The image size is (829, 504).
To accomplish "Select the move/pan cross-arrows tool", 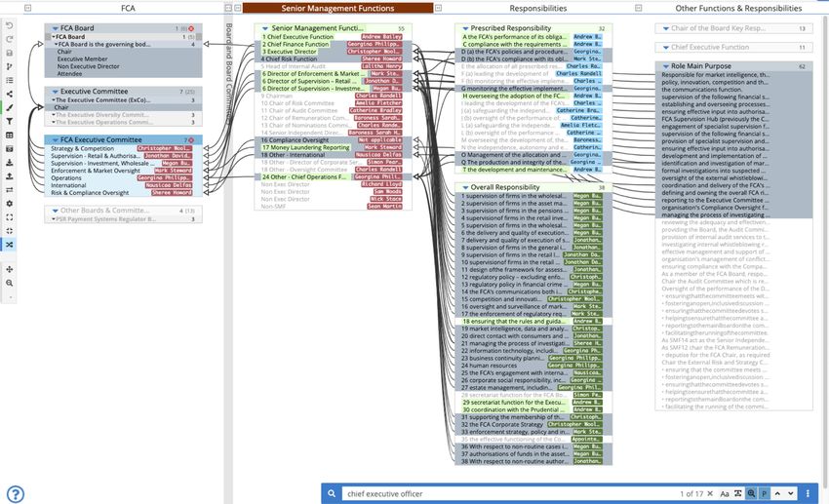I will [x=10, y=269].
